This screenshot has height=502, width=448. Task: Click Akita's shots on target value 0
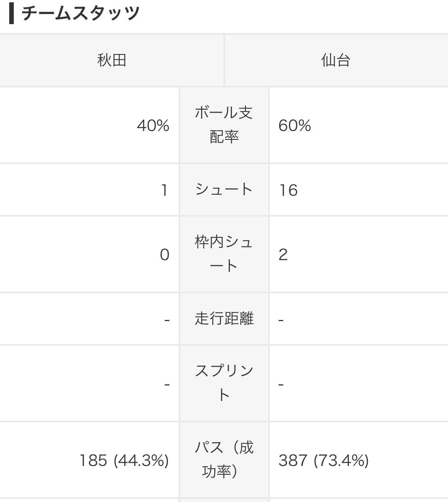coord(164,255)
